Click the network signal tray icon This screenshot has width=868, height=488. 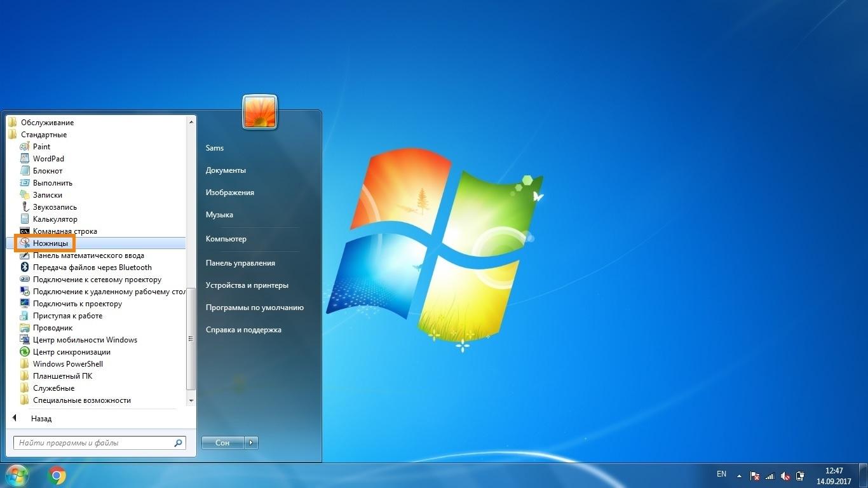point(770,475)
